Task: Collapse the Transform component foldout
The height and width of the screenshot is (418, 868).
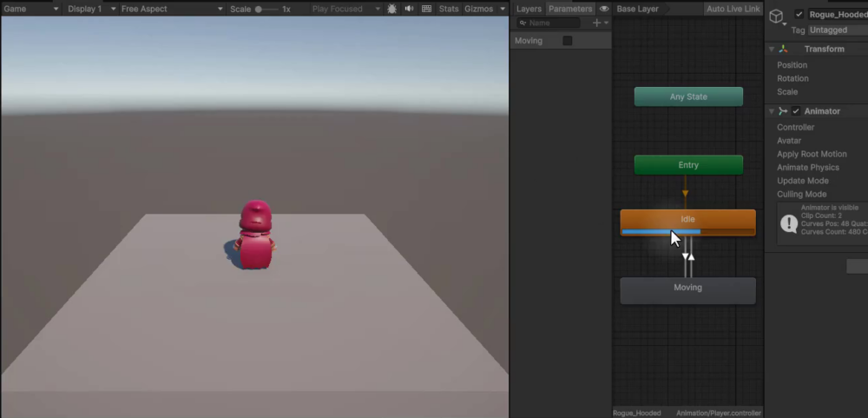Action: click(771, 49)
